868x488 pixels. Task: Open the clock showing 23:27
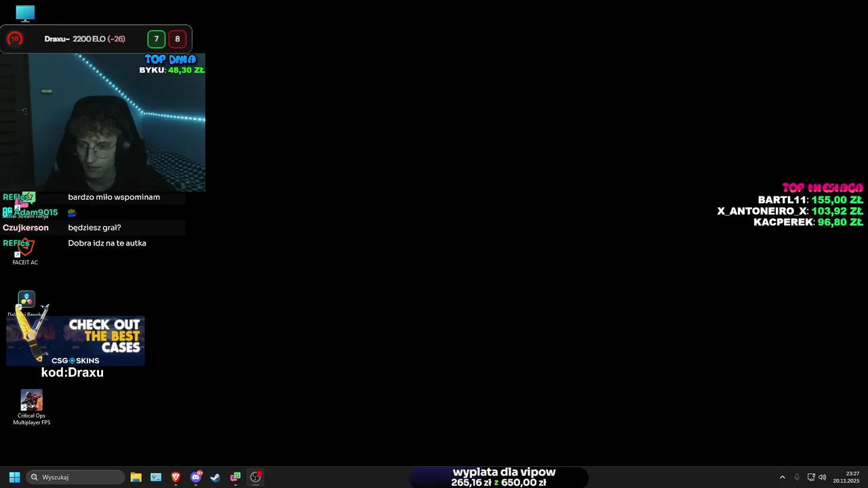[x=846, y=477]
